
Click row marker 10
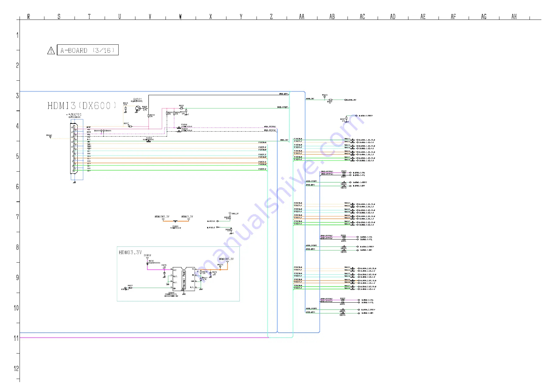pos(16,308)
